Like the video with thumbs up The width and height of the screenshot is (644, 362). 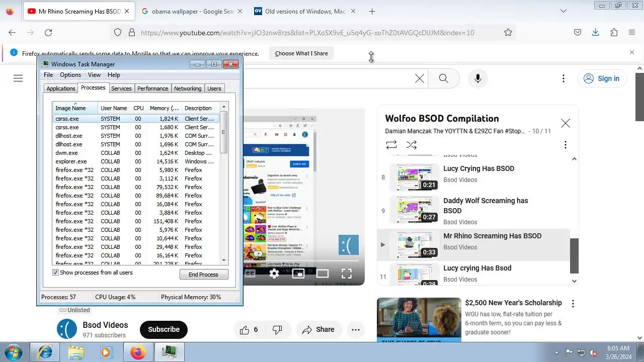[x=250, y=330]
